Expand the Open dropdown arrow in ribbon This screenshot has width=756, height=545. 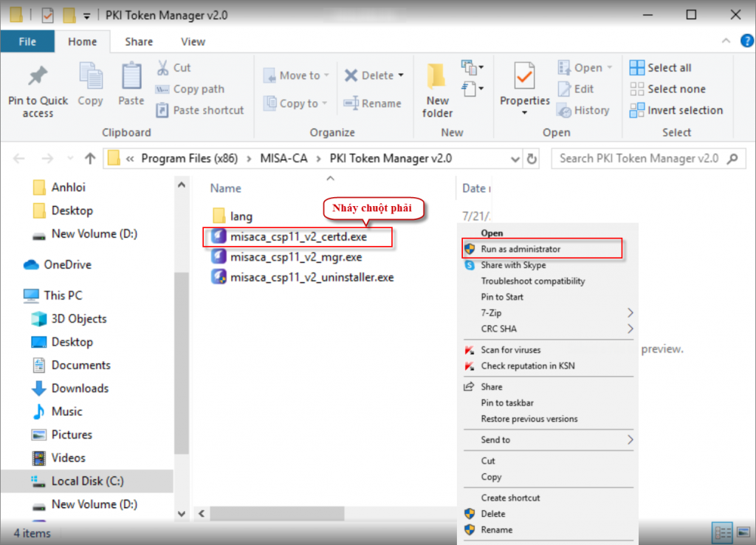point(609,67)
